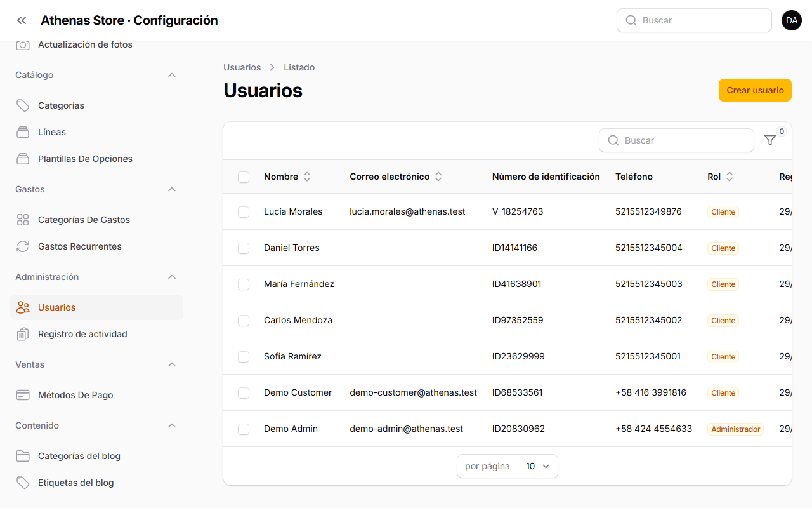The width and height of the screenshot is (812, 508).
Task: Click the tag icon beside Categorías
Action: tap(23, 105)
